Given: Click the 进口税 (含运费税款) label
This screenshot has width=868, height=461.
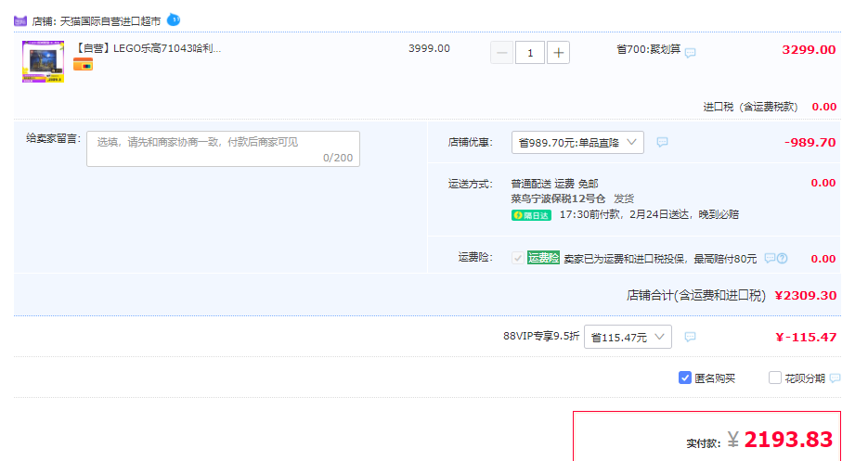Looking at the screenshot, I should point(751,107).
